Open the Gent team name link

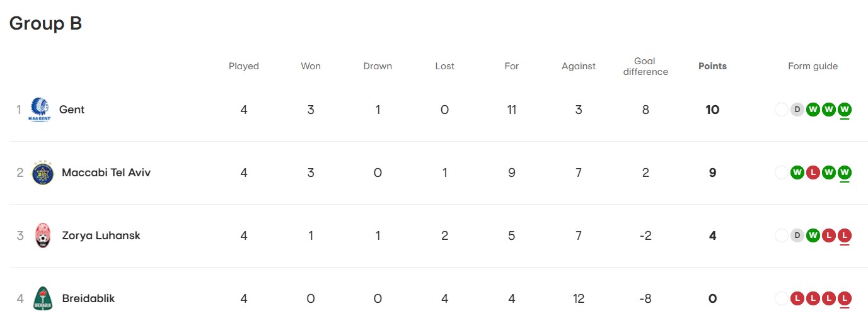point(72,110)
